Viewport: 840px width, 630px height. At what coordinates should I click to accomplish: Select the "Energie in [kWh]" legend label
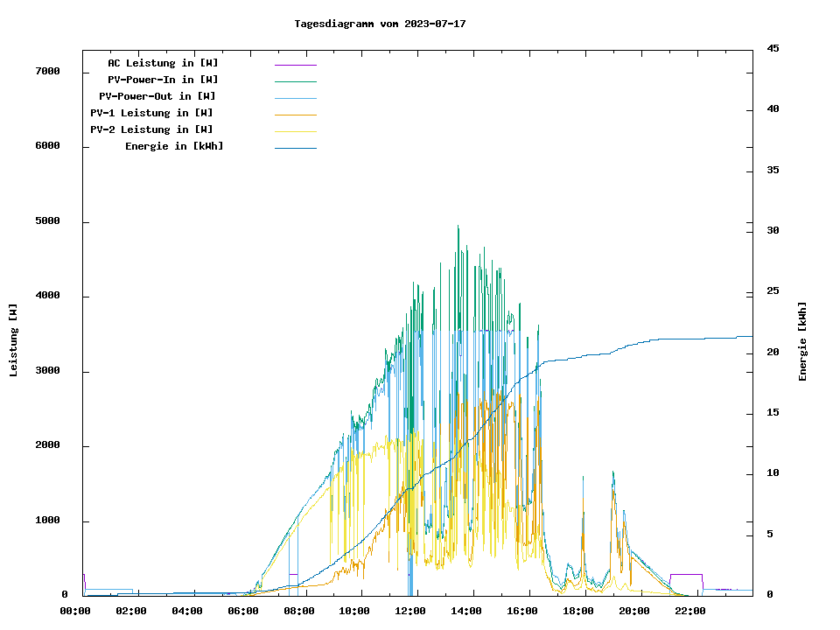[x=174, y=146]
